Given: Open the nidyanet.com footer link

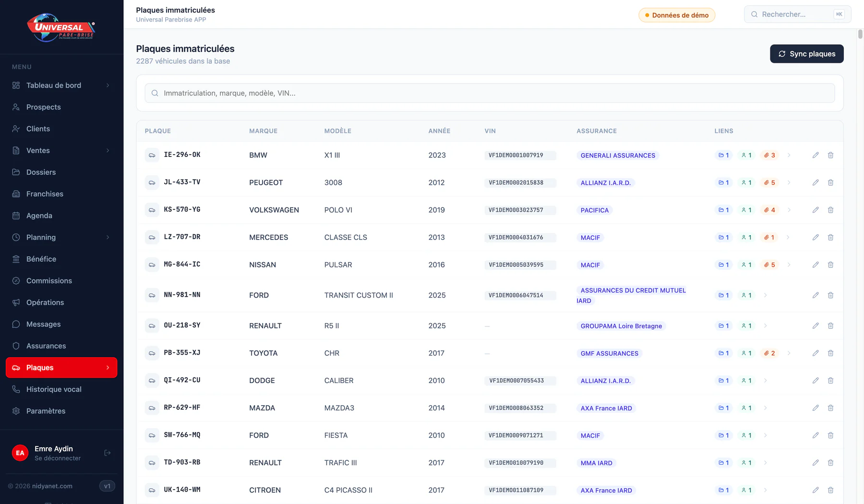Looking at the screenshot, I should pos(52,486).
